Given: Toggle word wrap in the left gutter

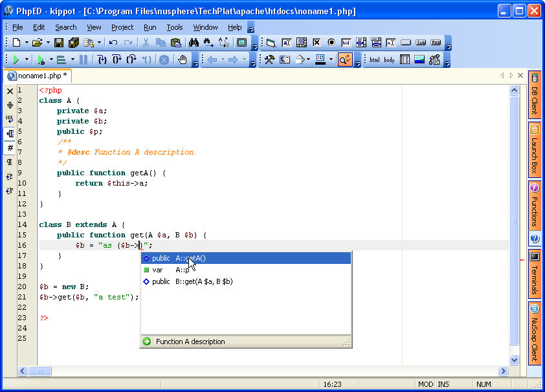Looking at the screenshot, I should [x=10, y=120].
